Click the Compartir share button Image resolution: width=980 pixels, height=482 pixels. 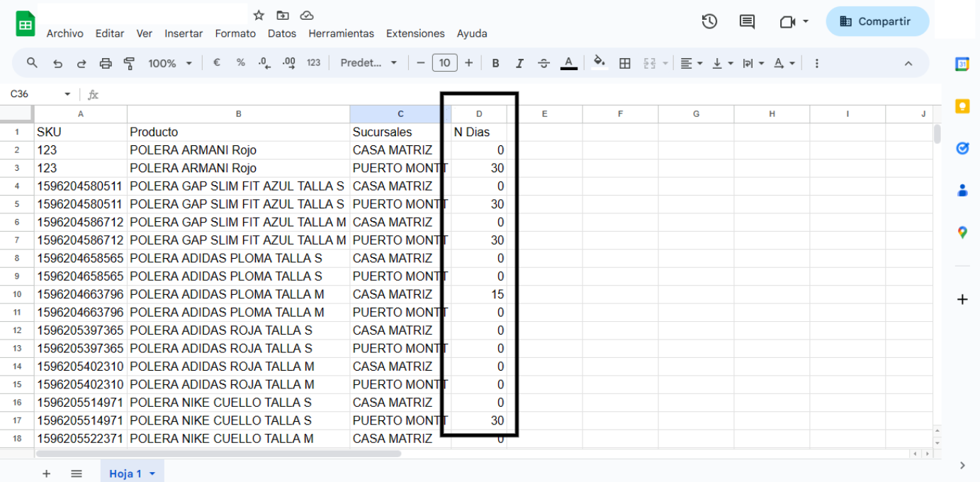click(877, 21)
